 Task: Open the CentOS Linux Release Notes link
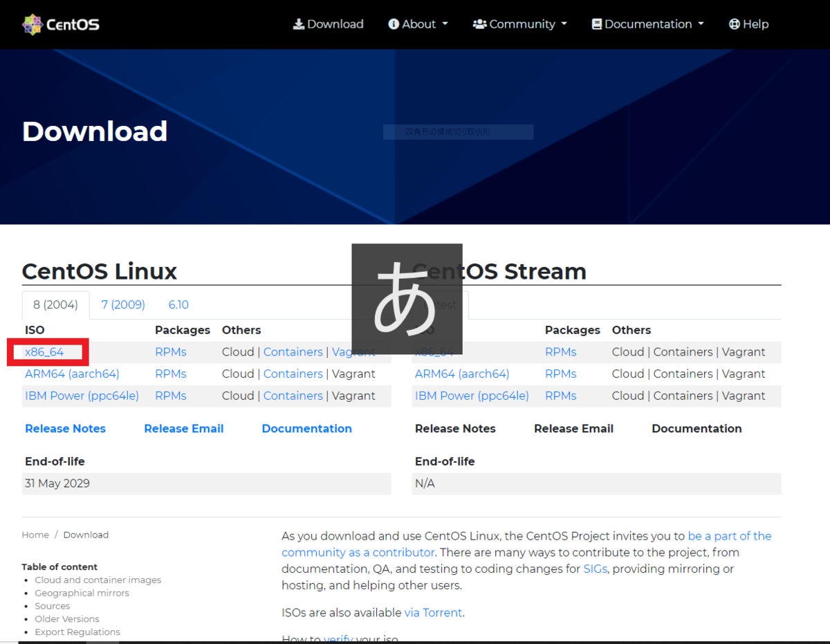(x=66, y=429)
